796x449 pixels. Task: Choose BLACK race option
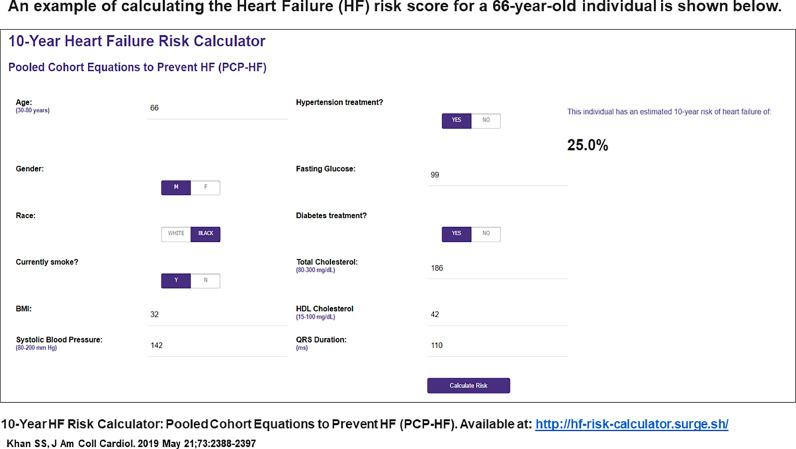pos(205,234)
